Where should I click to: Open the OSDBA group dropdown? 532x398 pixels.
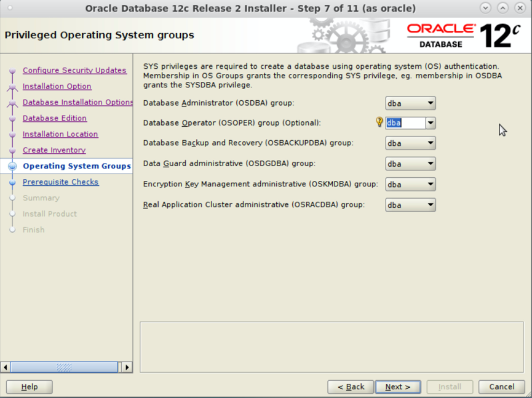coord(410,103)
